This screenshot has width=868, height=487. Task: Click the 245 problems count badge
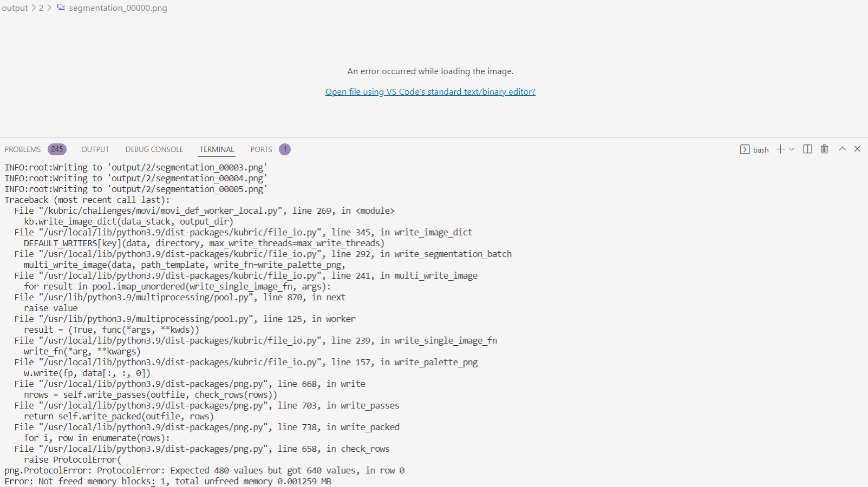[57, 149]
